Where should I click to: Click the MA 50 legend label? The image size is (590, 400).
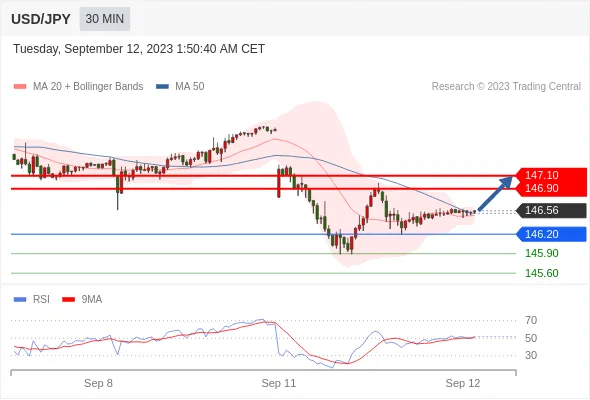click(x=190, y=87)
